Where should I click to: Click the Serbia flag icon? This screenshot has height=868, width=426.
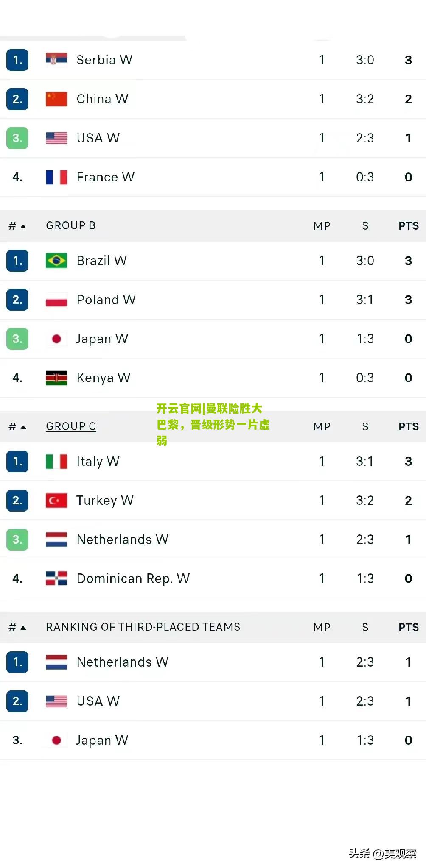click(x=56, y=60)
